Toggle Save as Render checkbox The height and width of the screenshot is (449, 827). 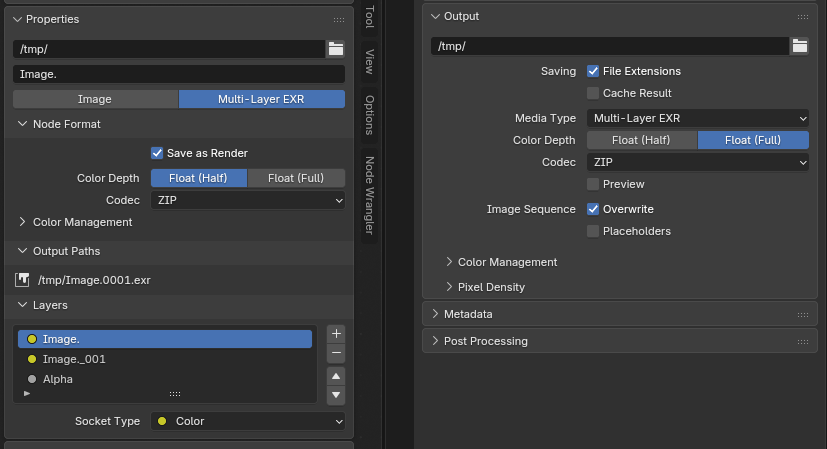tap(157, 153)
